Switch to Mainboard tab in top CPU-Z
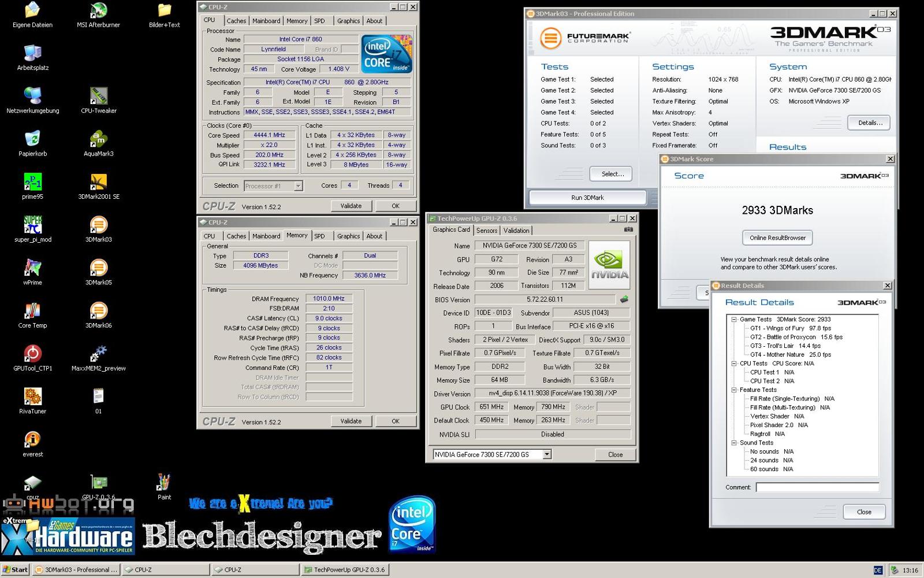The height and width of the screenshot is (578, 924). point(266,21)
